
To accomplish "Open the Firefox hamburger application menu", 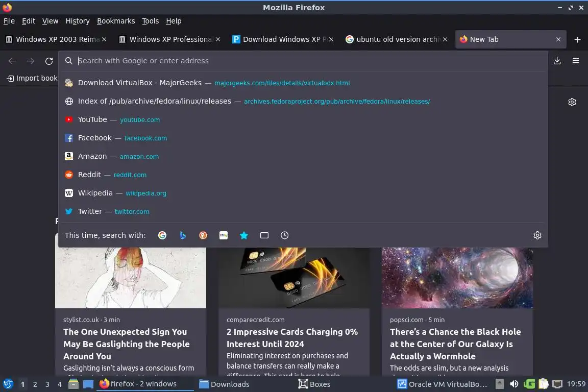I will click(x=576, y=61).
